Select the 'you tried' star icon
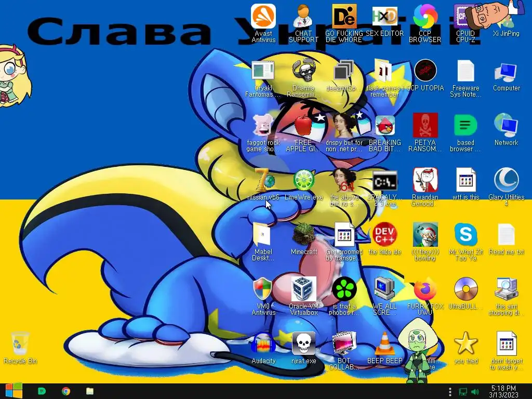 pyautogui.click(x=465, y=348)
